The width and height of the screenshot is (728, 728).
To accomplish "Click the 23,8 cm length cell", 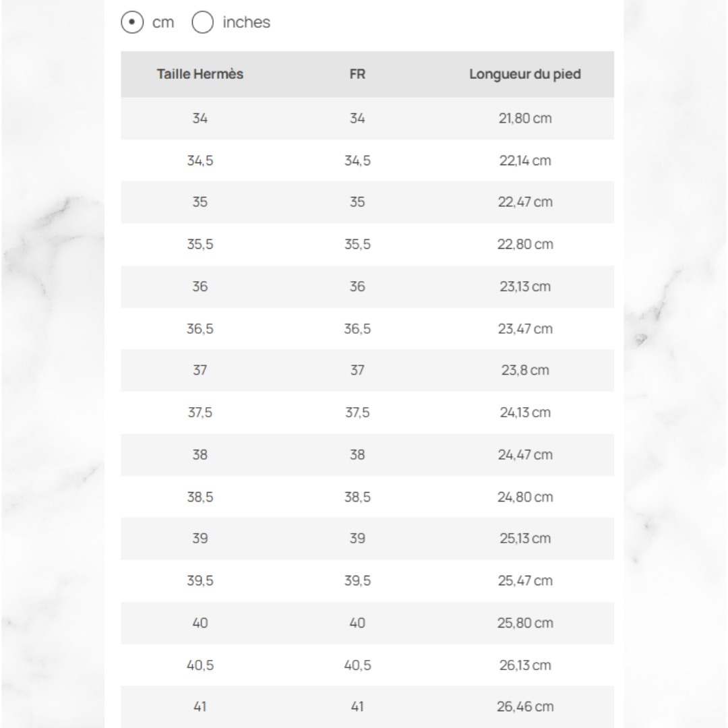I will point(525,370).
